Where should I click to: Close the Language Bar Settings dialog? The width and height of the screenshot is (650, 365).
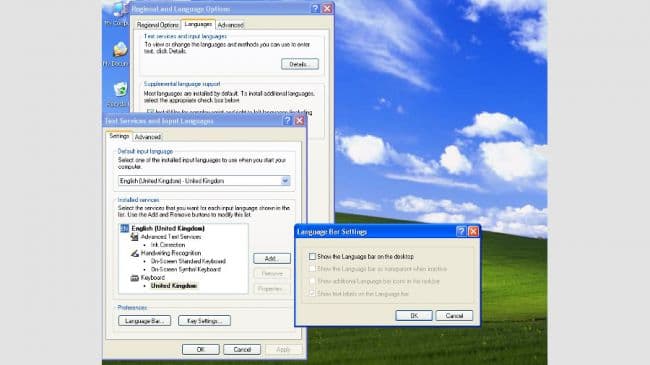(x=473, y=231)
